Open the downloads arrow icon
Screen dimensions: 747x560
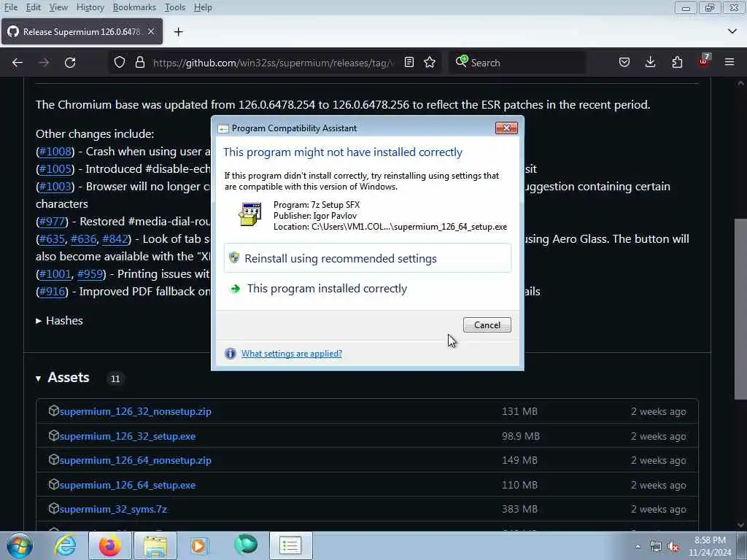click(650, 63)
